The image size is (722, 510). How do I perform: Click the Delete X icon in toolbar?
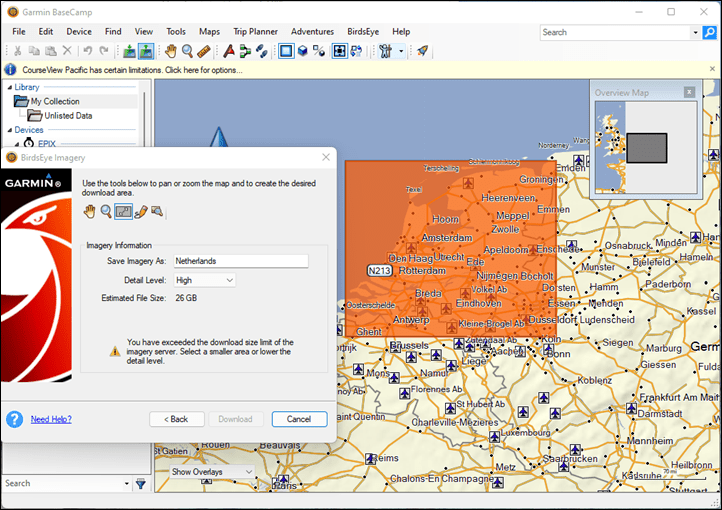(x=67, y=51)
